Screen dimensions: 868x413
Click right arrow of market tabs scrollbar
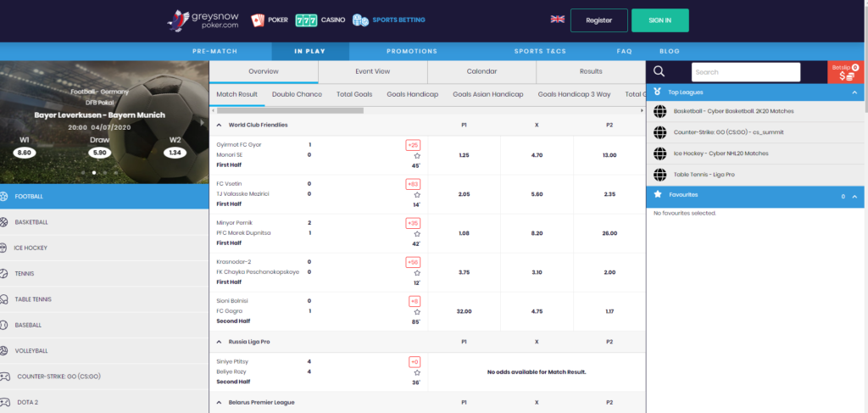coord(643,111)
